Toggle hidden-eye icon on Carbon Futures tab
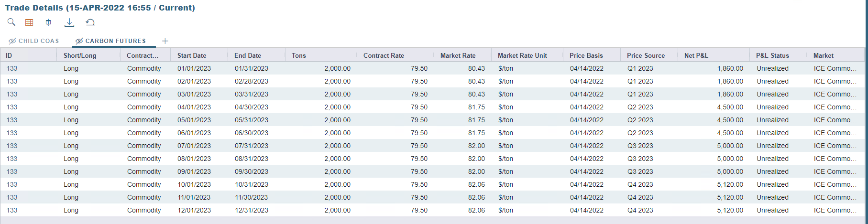Image resolution: width=868 pixels, height=224 pixels. click(79, 41)
